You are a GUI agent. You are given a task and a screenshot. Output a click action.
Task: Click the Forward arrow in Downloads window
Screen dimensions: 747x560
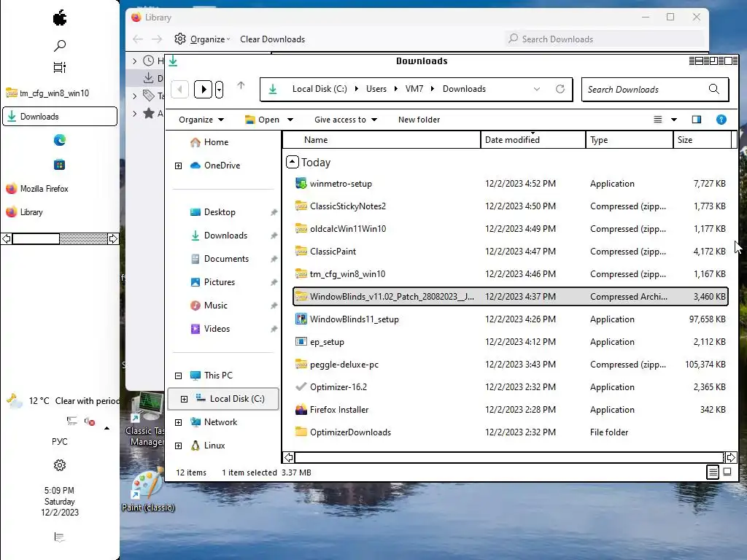[204, 89]
